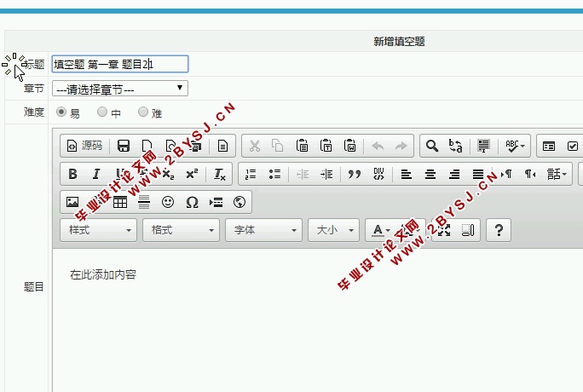This screenshot has height=392, width=583.
Task: Justify text alignment
Action: [478, 174]
